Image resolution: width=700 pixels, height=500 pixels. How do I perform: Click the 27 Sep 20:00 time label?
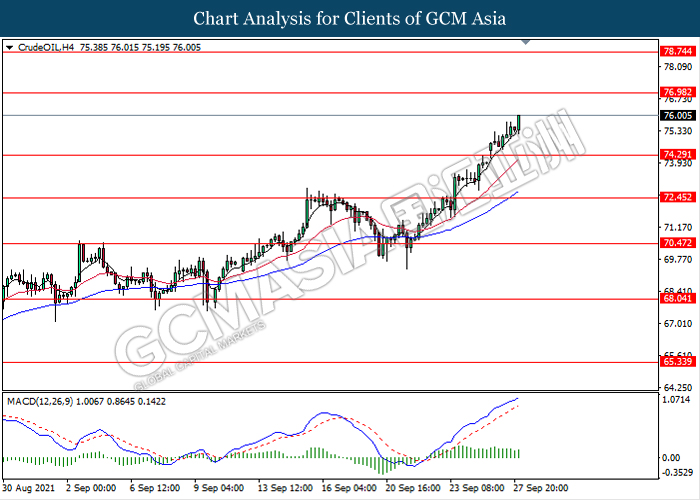click(x=541, y=488)
